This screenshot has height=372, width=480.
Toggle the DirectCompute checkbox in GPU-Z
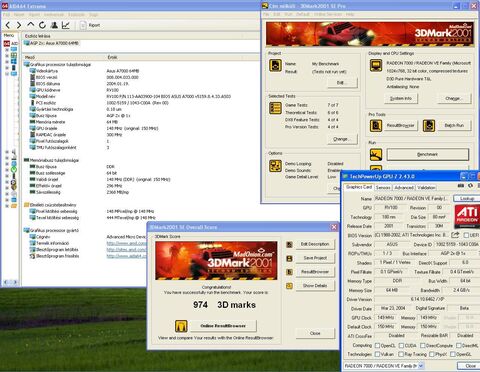pyautogui.click(x=423, y=346)
